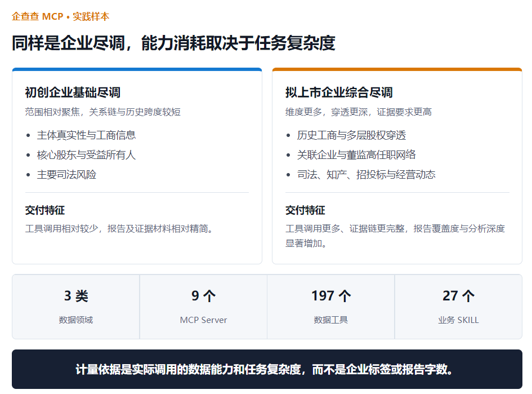Click the 197 个 statistic value
Image resolution: width=532 pixels, height=394 pixels.
pyautogui.click(x=331, y=296)
